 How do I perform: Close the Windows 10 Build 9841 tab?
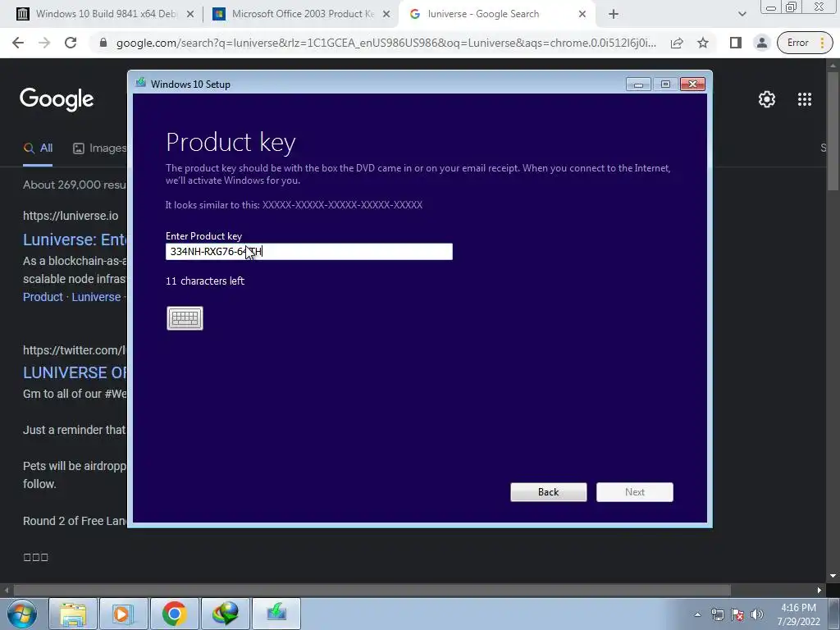[x=189, y=15]
